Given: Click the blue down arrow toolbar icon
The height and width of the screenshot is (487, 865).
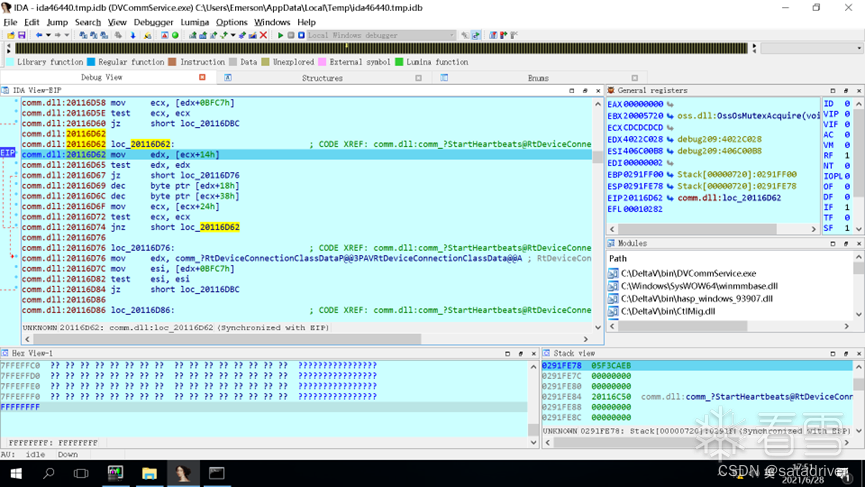Looking at the screenshot, I should click(132, 35).
